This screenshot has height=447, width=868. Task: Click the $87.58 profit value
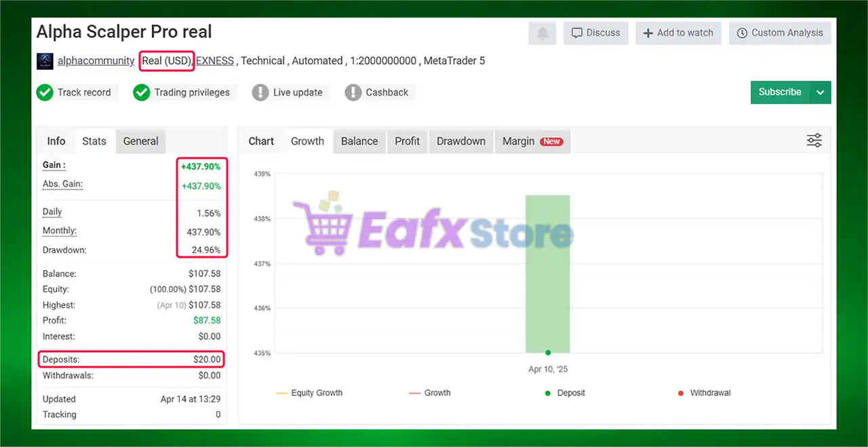(207, 320)
